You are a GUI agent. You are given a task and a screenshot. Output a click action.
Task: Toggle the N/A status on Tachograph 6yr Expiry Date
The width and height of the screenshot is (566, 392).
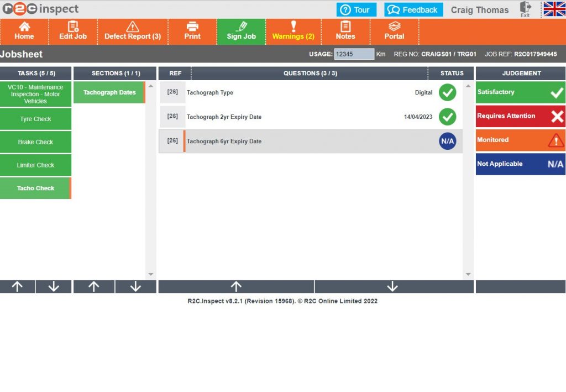448,141
